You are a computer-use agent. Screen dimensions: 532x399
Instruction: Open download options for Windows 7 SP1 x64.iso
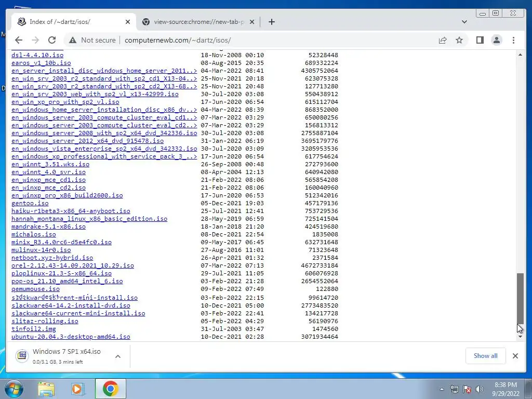[x=118, y=356]
